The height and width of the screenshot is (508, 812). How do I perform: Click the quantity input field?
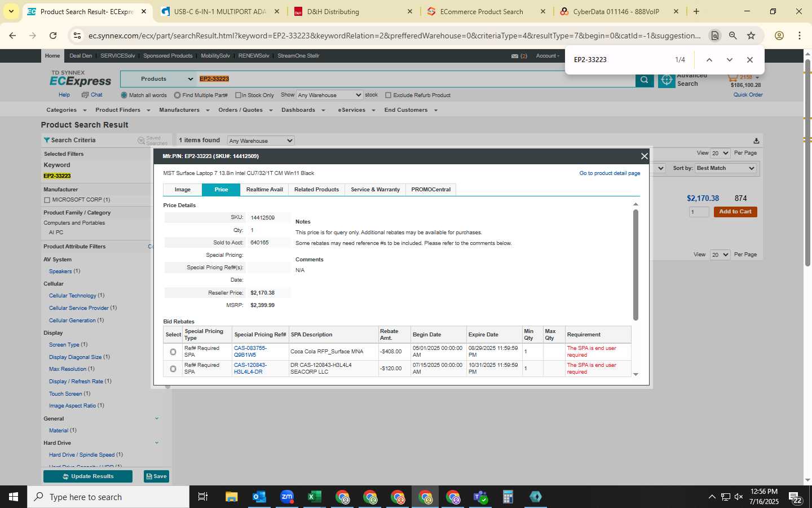point(699,212)
